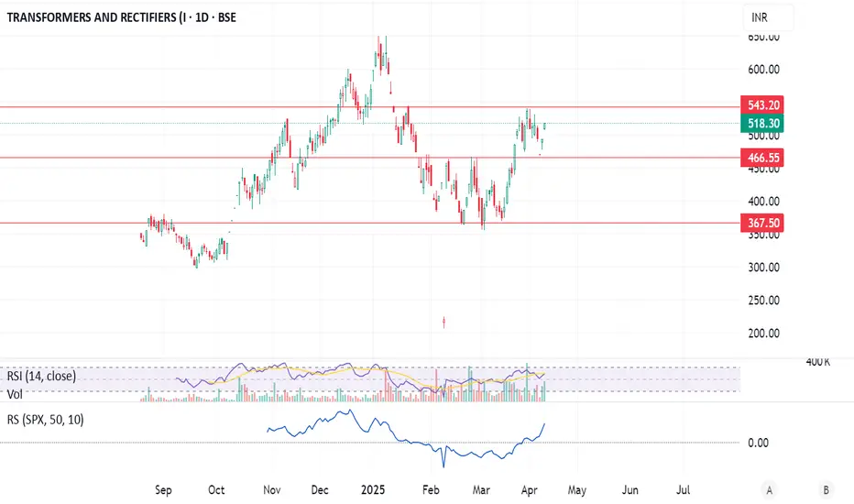
Task: Click Dec on the time axis
Action: click(x=320, y=490)
